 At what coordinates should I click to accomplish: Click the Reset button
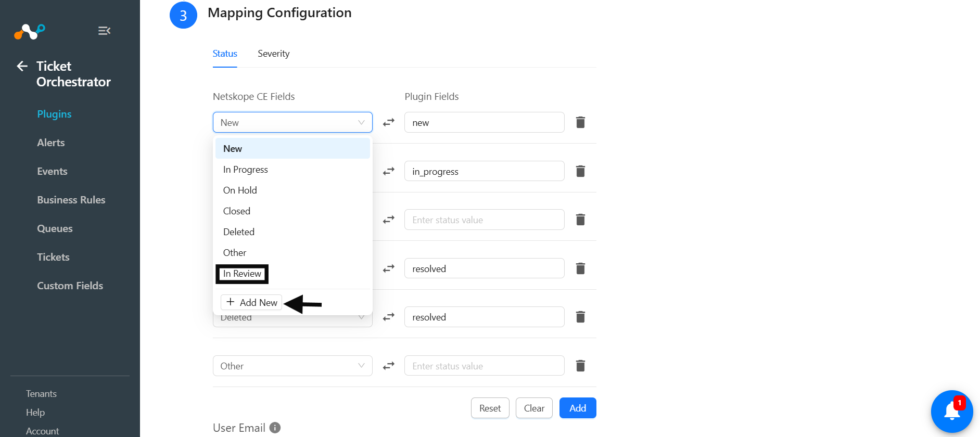click(490, 408)
